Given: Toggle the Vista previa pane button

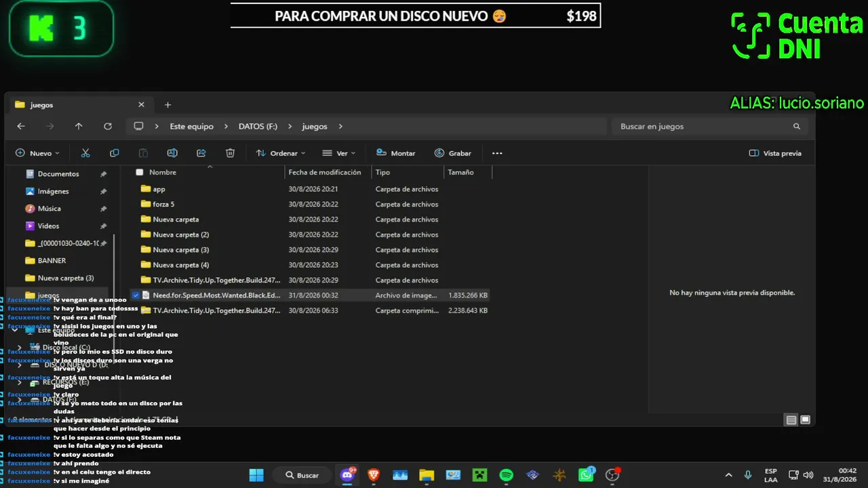Looking at the screenshot, I should coord(775,153).
